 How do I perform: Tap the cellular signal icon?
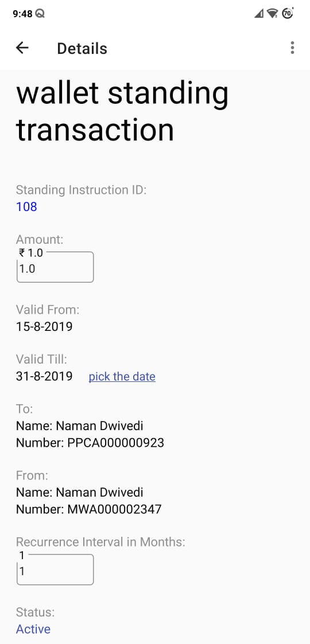(259, 14)
